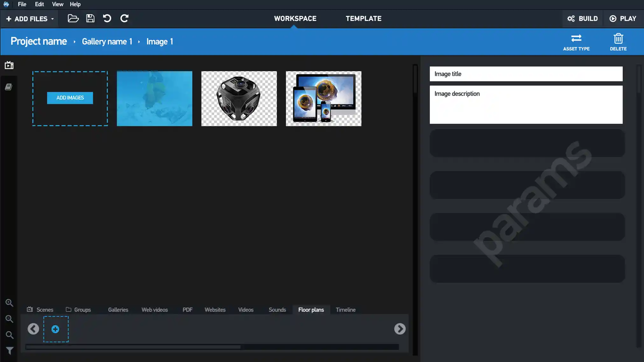The width and height of the screenshot is (644, 362).
Task: Drag the horizontal scrollbar at bottom
Action: pyautogui.click(x=133, y=347)
